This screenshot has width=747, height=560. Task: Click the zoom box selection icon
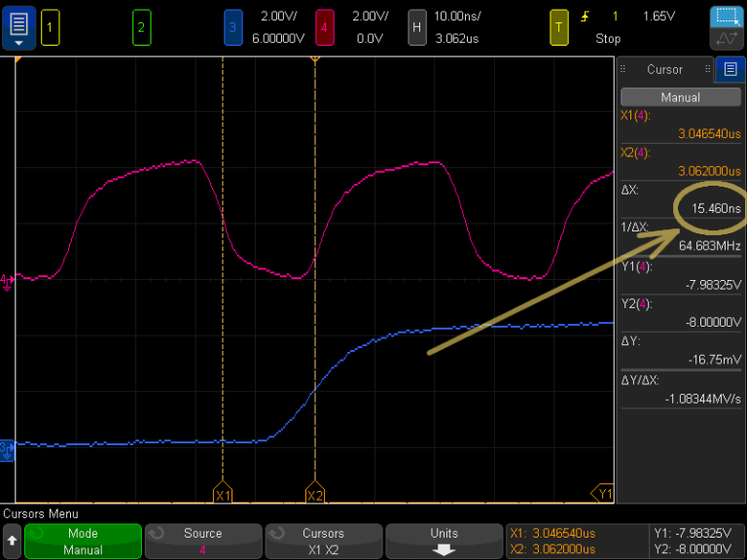pos(727,17)
